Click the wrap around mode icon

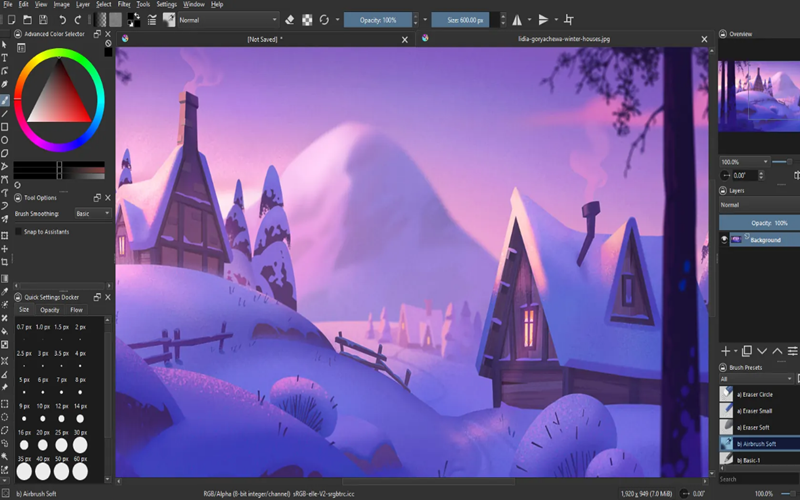(x=569, y=20)
